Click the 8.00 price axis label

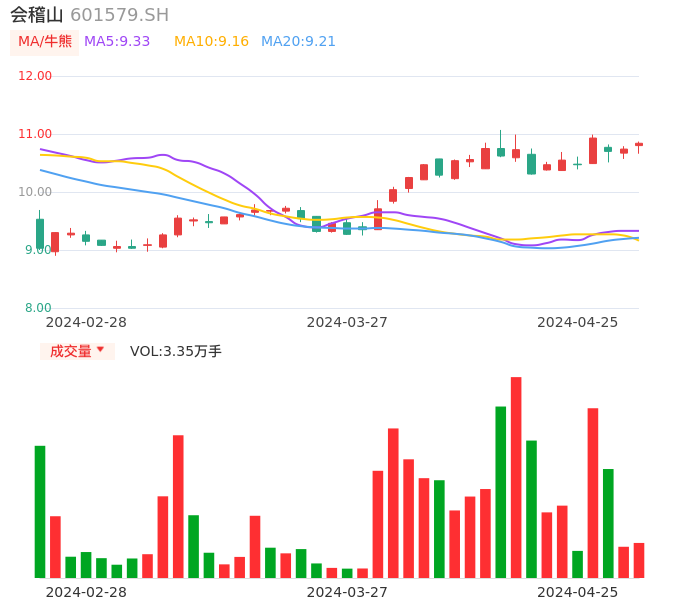point(39,308)
